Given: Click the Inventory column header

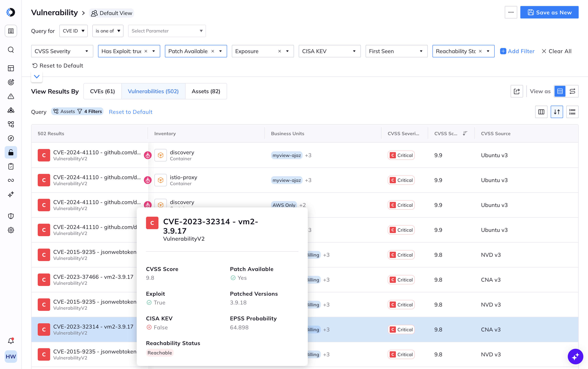Looking at the screenshot, I should point(165,133).
